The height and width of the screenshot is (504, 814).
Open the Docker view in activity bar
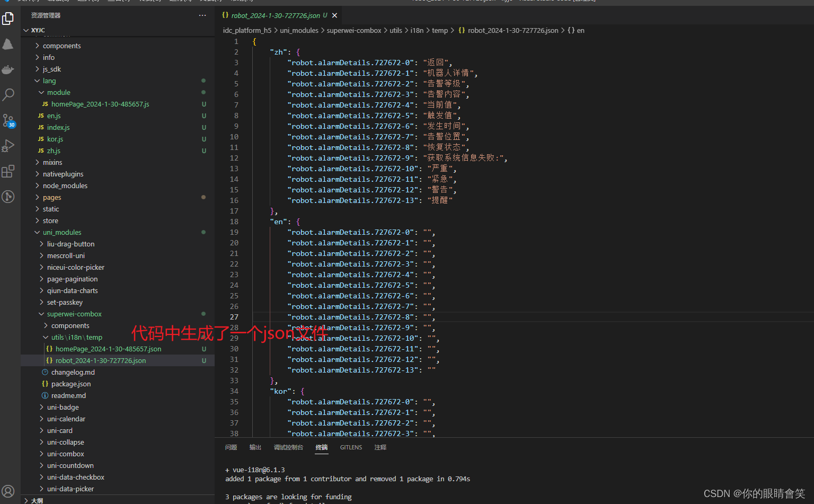coord(8,69)
